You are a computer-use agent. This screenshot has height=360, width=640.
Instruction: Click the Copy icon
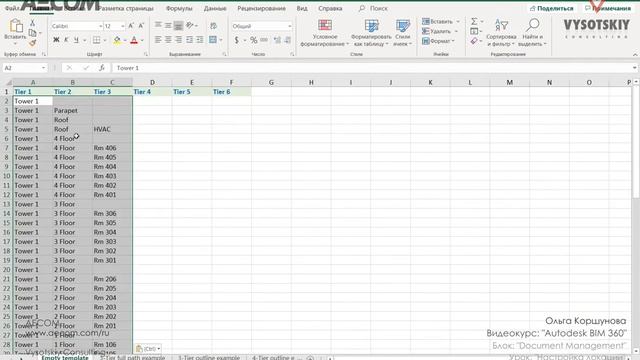pos(33,33)
